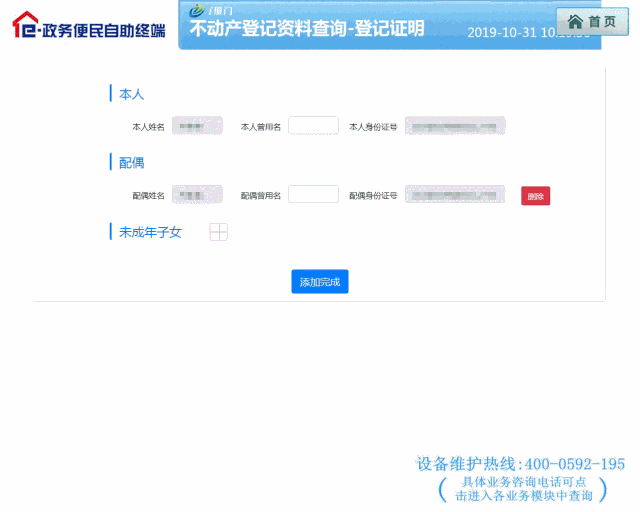Click the 具体业务咨询电话 notice text
This screenshot has width=640, height=512.
click(x=523, y=488)
